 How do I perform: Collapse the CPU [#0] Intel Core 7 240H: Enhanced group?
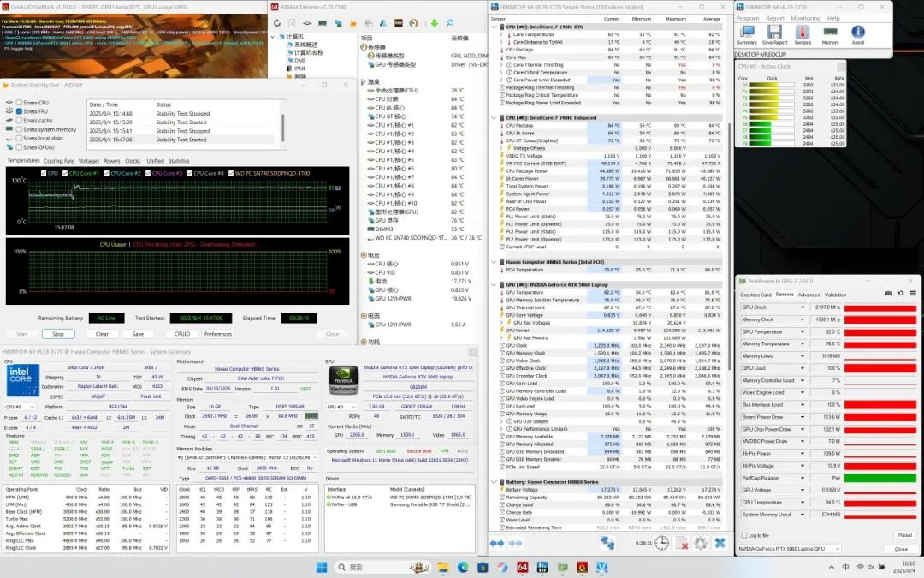(494, 118)
